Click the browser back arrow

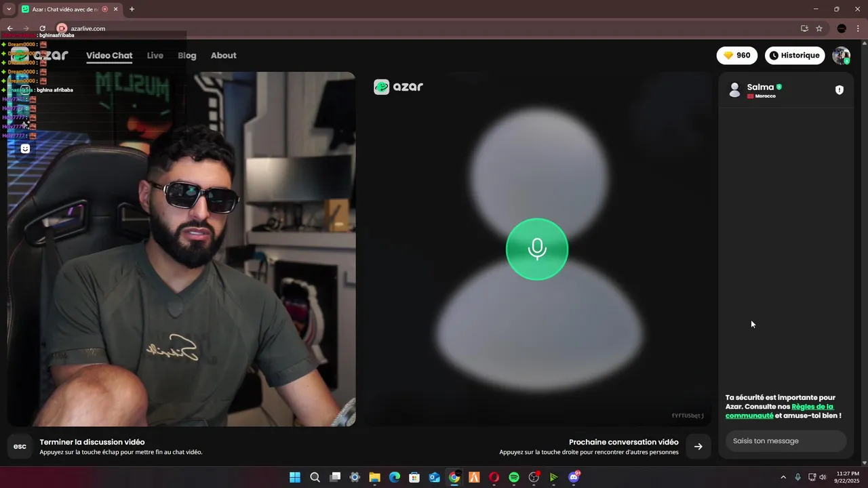[9, 28]
